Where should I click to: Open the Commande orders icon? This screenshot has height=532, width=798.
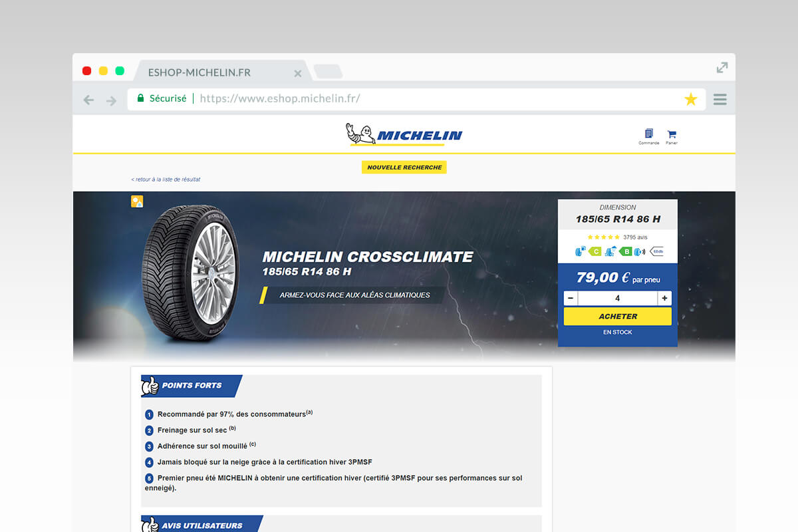coord(649,136)
